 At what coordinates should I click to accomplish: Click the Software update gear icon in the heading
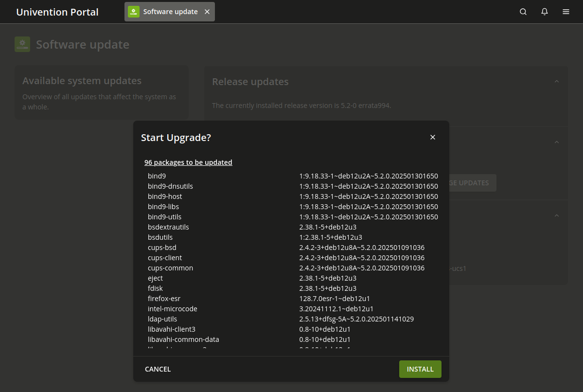pos(22,44)
